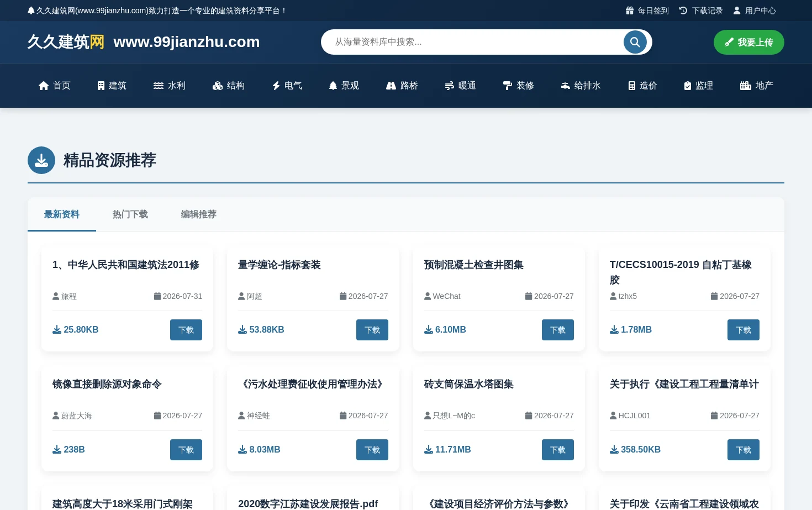
Task: Click the file size 1.78MB
Action: 636,330
